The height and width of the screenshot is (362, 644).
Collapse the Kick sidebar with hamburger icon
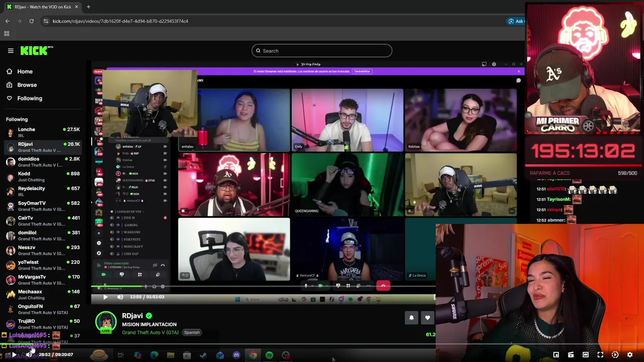pyautogui.click(x=11, y=51)
